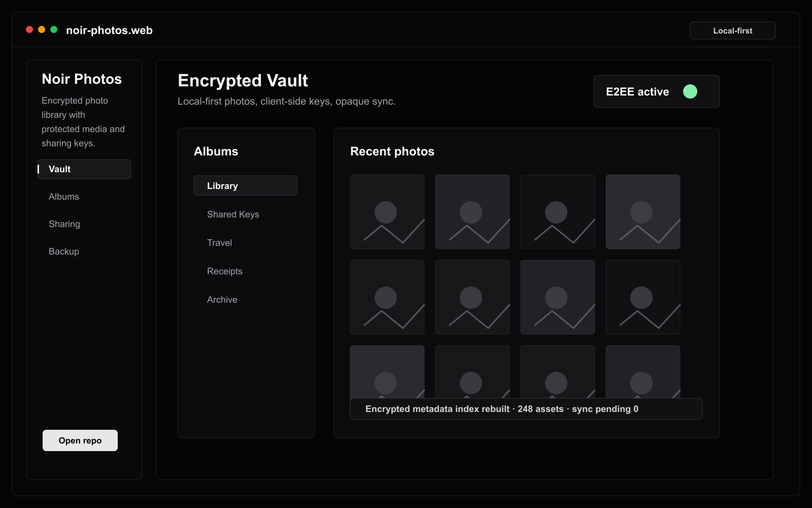
Task: Click the Local-first photos subtitle text
Action: (287, 102)
